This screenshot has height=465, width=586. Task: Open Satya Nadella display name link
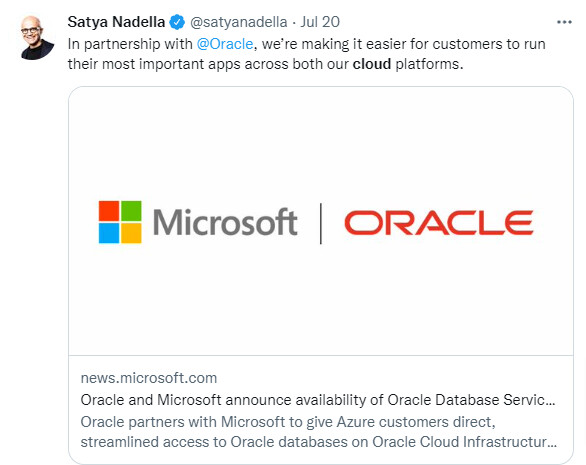click(116, 22)
